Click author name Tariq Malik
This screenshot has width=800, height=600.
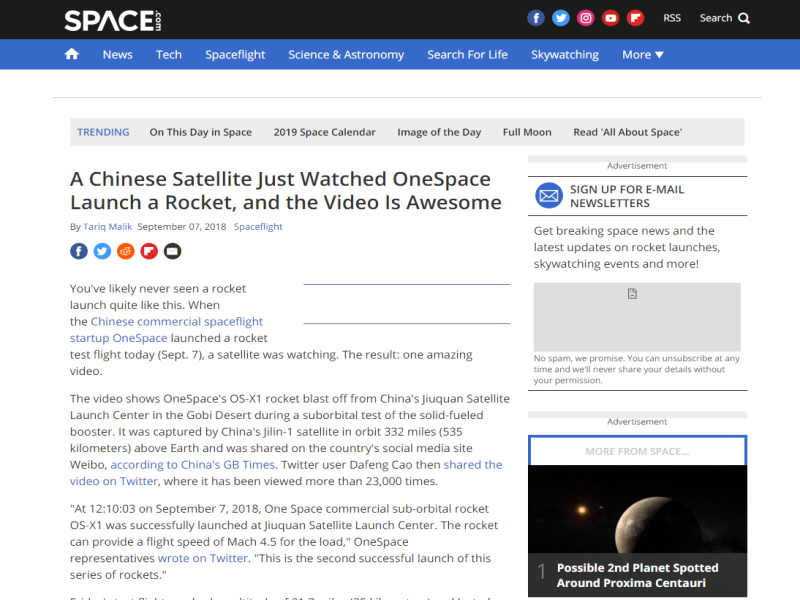[x=108, y=227]
